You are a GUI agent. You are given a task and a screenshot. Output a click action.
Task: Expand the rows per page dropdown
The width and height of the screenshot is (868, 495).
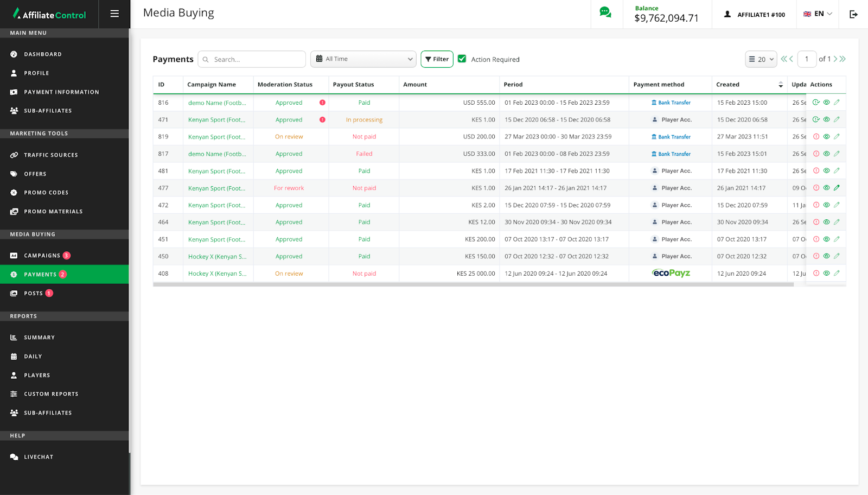coord(761,59)
